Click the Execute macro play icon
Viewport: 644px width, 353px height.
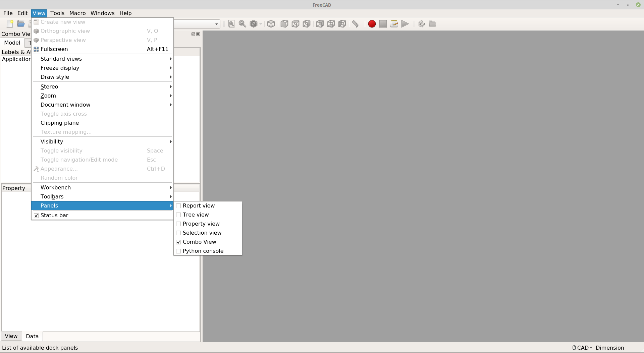click(405, 24)
